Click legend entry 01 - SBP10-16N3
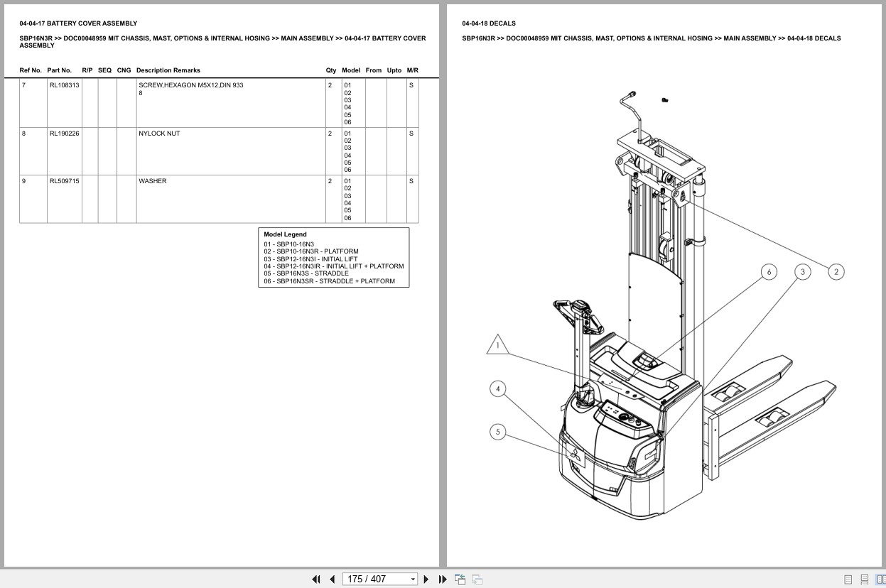886x588 pixels. (x=288, y=244)
